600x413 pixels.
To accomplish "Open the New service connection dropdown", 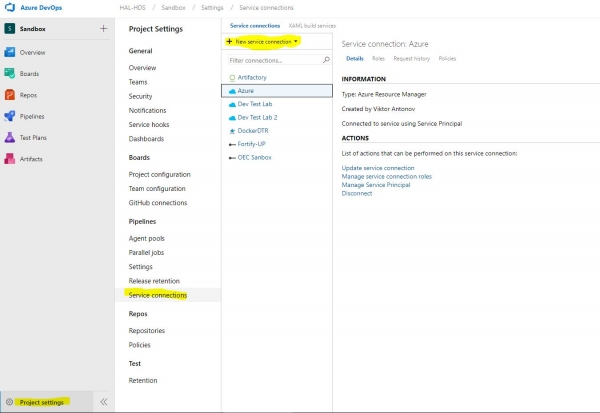I will pyautogui.click(x=262, y=42).
